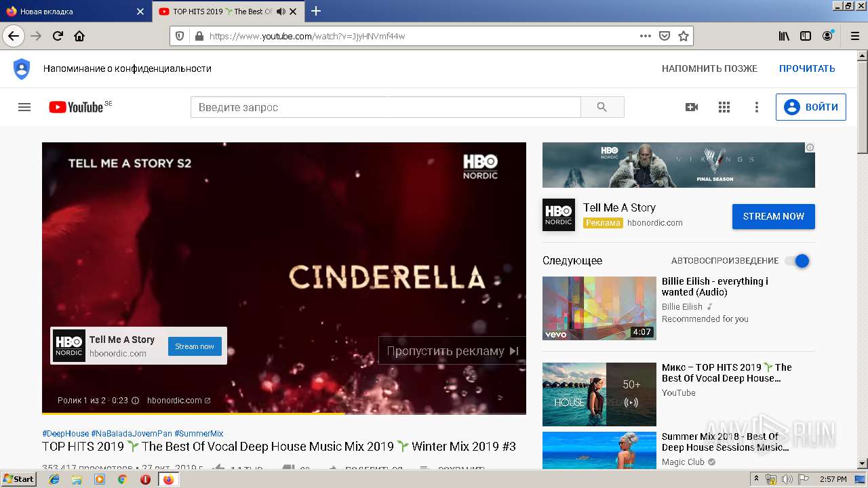Viewport: 868px width, 488px height.
Task: Sign in with the ВОЙТИ button
Action: (811, 107)
